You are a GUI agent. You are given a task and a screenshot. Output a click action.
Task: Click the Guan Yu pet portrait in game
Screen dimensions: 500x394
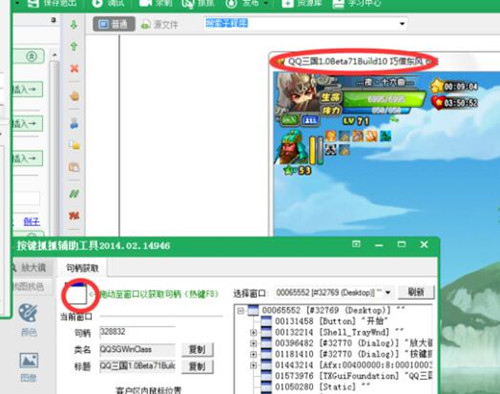pyautogui.click(x=291, y=147)
